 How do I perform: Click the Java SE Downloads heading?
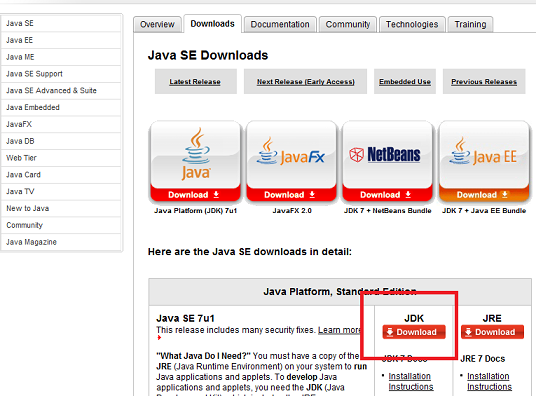[x=208, y=55]
